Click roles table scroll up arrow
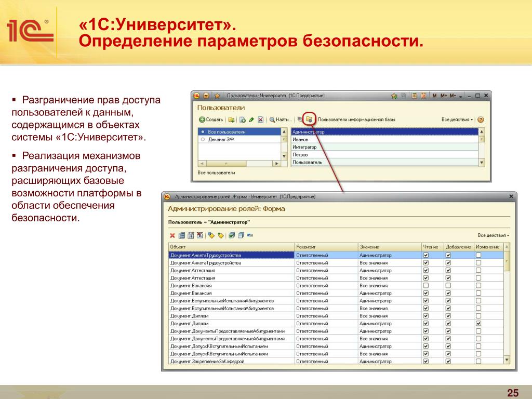This screenshot has height=399, width=532. [x=507, y=247]
